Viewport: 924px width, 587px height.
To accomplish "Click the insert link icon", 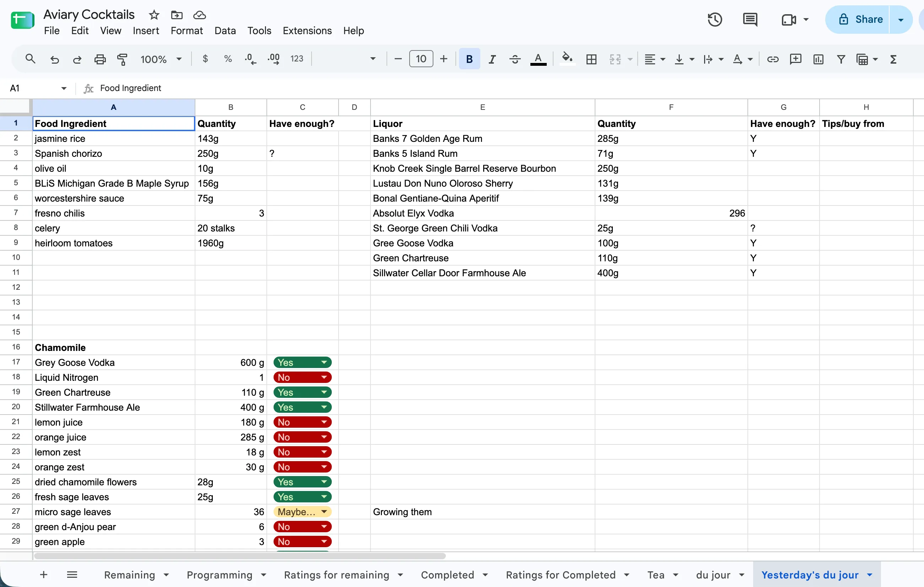I will 772,59.
